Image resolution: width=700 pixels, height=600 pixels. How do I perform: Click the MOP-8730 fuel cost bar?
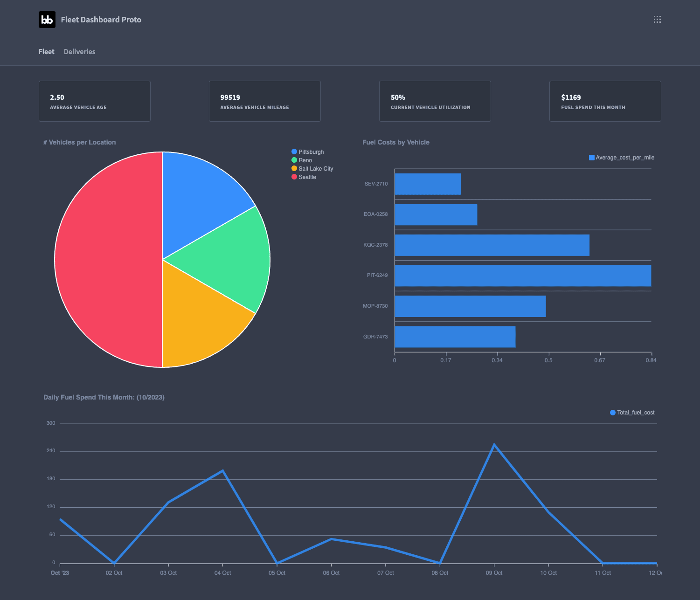click(x=470, y=306)
